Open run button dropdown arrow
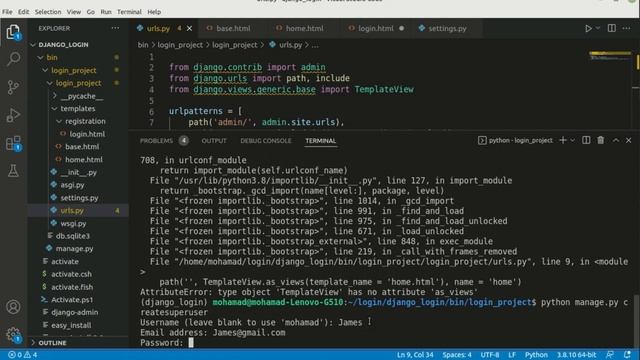Image resolution: width=640 pixels, height=360 pixels. click(x=598, y=28)
